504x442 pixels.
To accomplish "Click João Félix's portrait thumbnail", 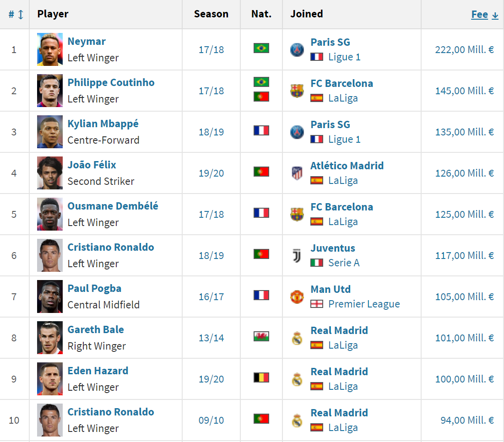I will pyautogui.click(x=50, y=173).
